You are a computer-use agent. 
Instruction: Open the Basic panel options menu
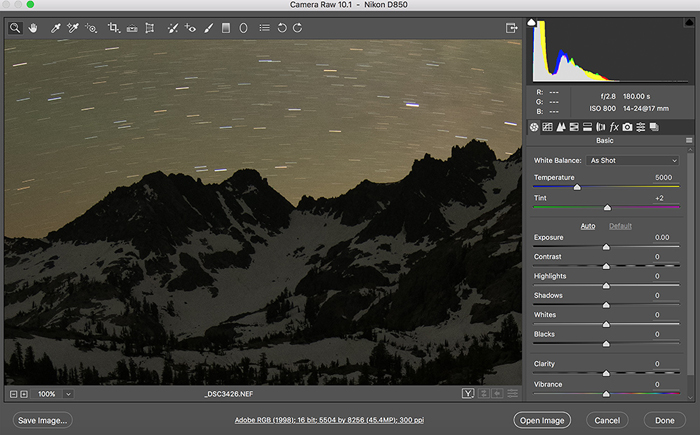point(689,141)
